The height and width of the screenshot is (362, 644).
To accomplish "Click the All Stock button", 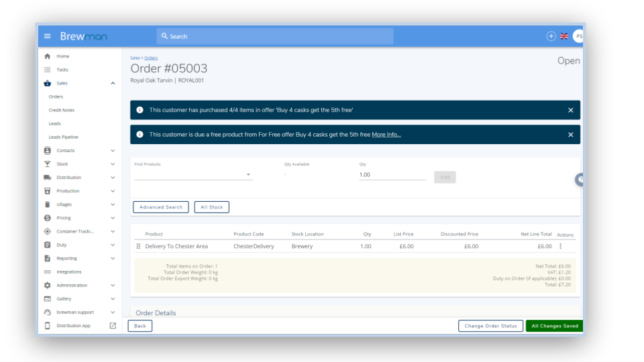I will point(212,207).
